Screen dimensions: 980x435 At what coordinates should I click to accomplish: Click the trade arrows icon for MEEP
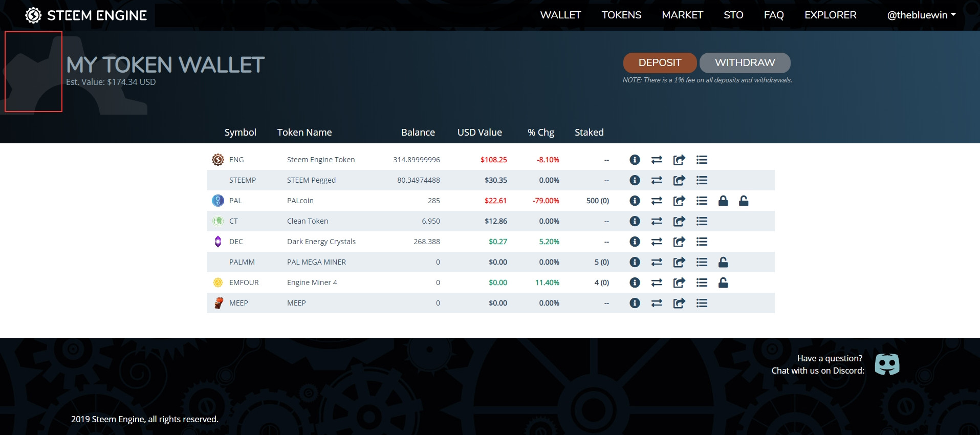point(657,303)
